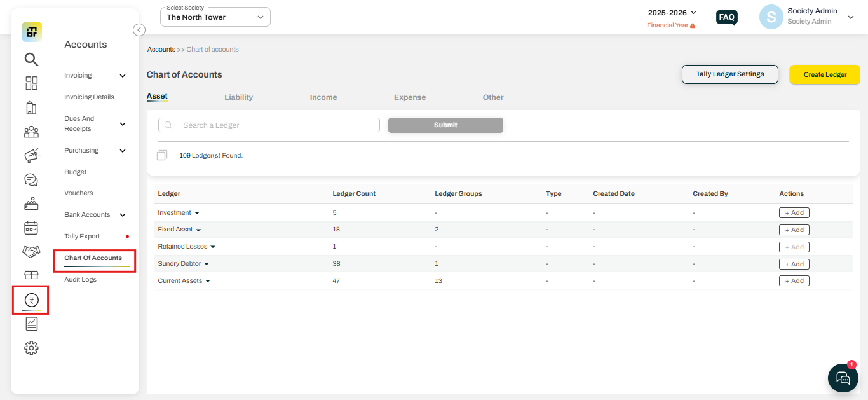The image size is (868, 400).
Task: Click ledger count 47 for Current Assets
Action: [x=336, y=281]
